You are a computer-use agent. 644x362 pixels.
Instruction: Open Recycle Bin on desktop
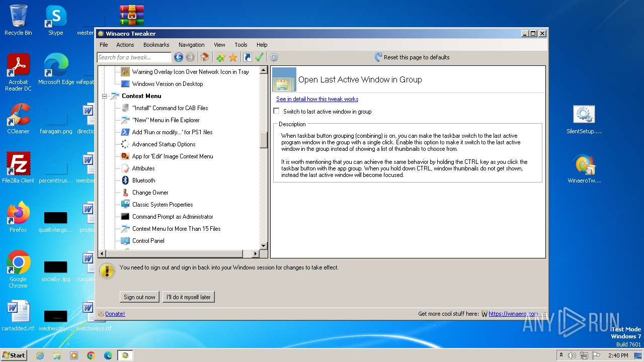[18, 20]
